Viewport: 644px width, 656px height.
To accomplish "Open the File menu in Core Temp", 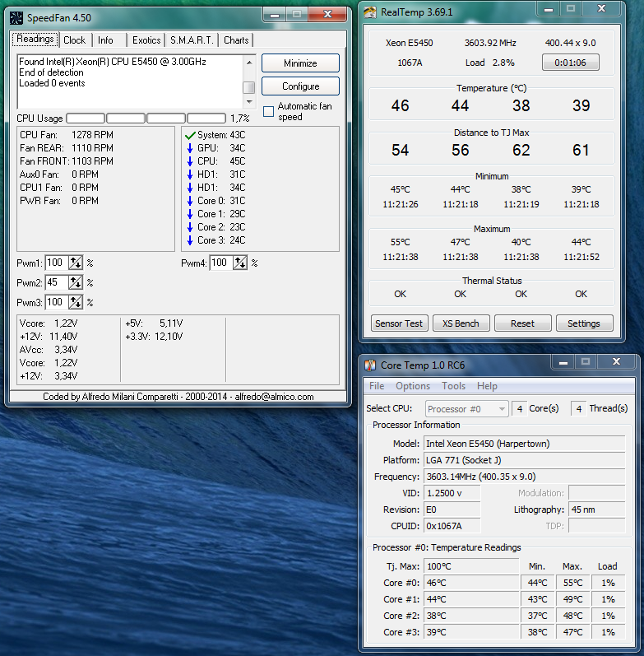I will click(377, 386).
